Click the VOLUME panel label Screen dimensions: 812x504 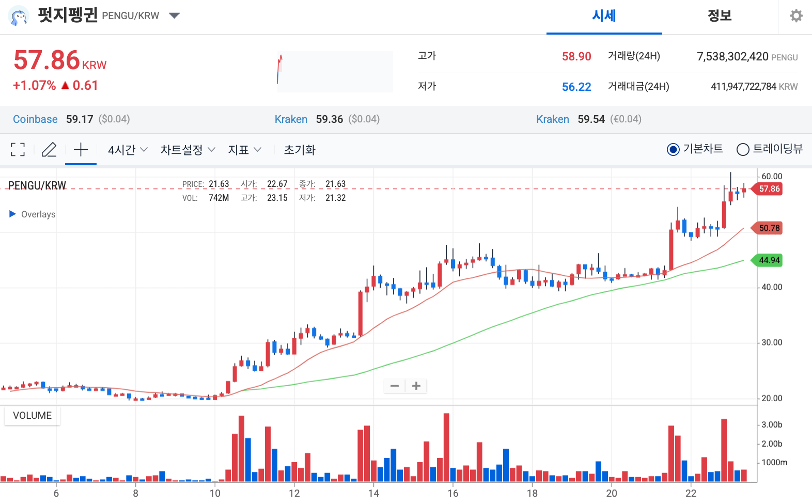[32, 416]
